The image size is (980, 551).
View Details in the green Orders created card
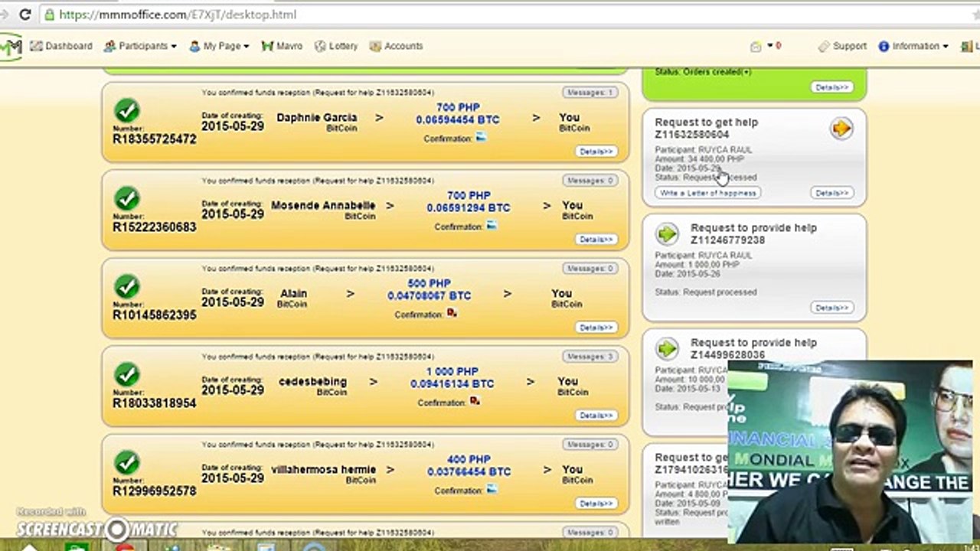(x=831, y=87)
